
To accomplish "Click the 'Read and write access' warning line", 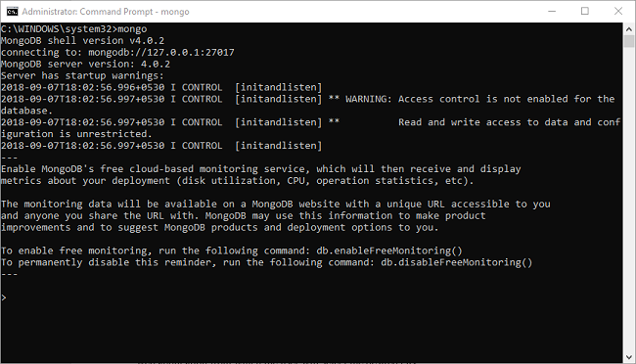I will click(x=509, y=122).
